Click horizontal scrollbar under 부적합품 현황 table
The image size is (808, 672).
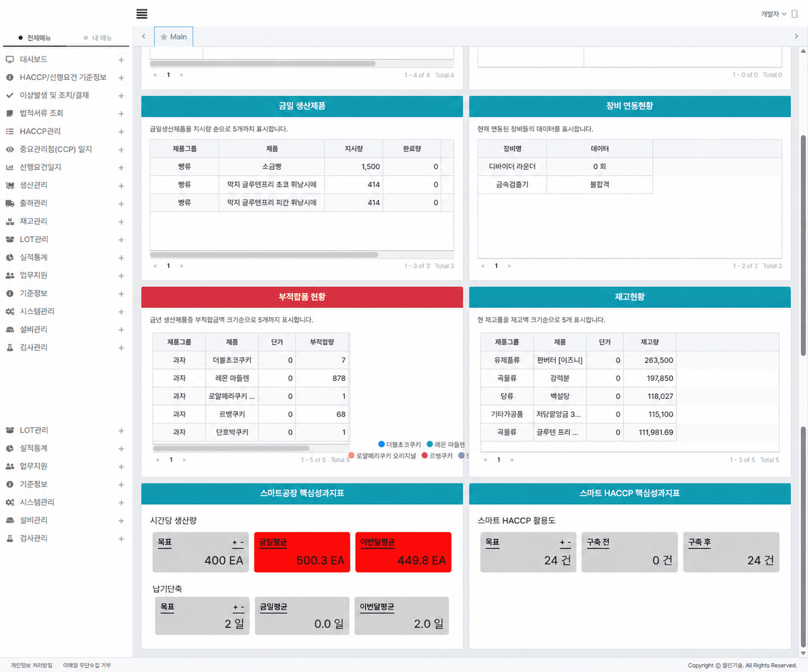pos(232,448)
